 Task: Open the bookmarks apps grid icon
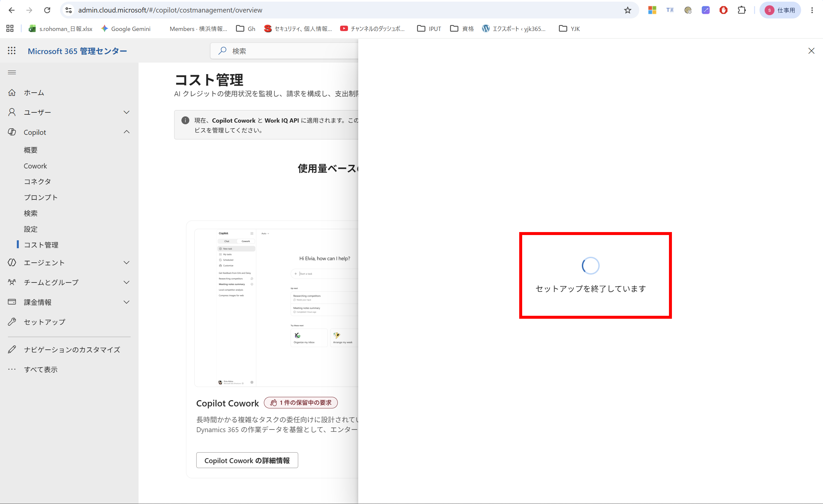tap(10, 29)
